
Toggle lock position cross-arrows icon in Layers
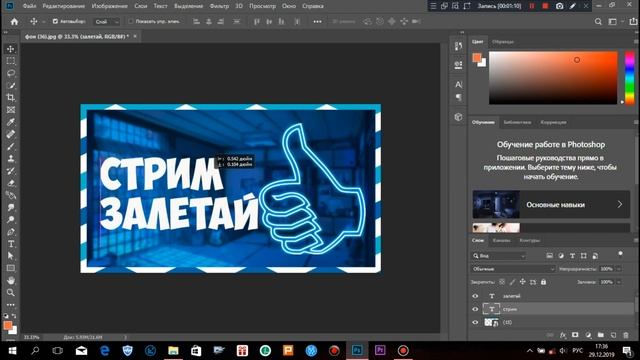tap(522, 282)
